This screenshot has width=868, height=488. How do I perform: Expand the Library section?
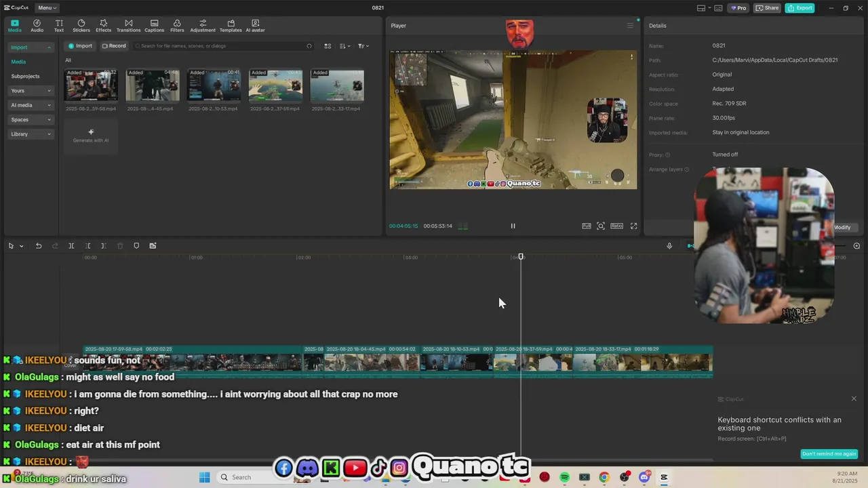[31, 134]
